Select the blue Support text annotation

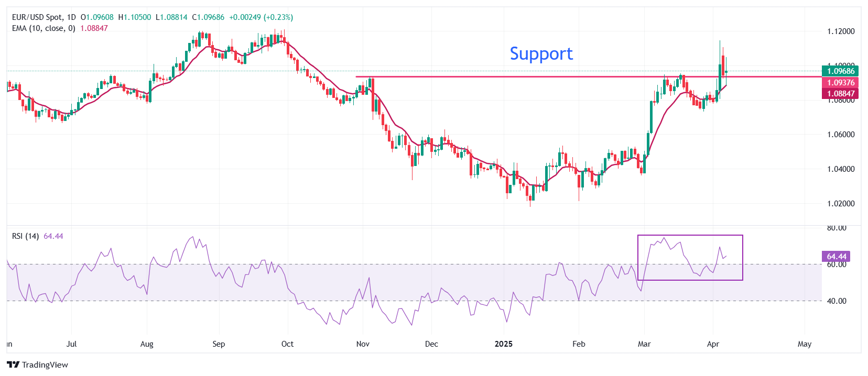pos(541,53)
